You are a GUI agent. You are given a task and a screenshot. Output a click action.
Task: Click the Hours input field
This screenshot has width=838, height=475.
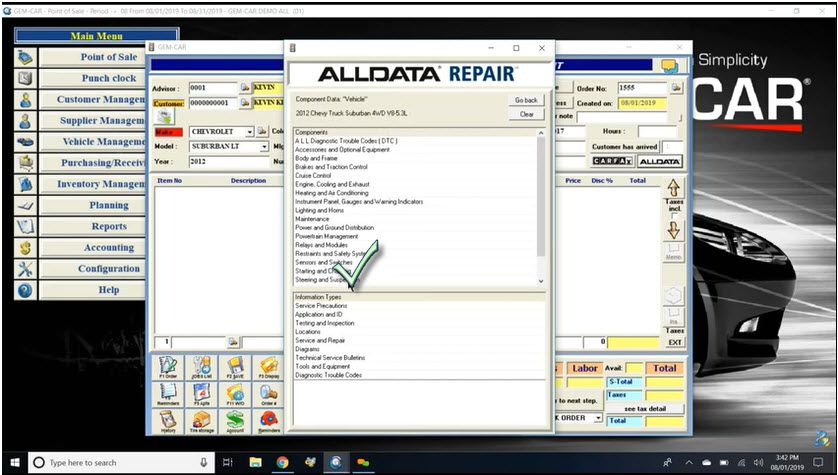pos(657,131)
